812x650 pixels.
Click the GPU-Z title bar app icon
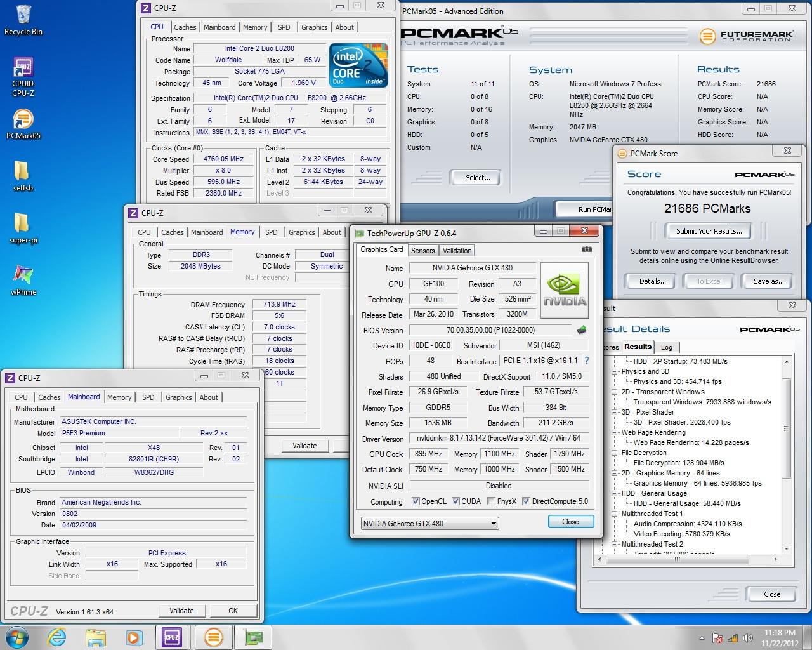tap(359, 234)
